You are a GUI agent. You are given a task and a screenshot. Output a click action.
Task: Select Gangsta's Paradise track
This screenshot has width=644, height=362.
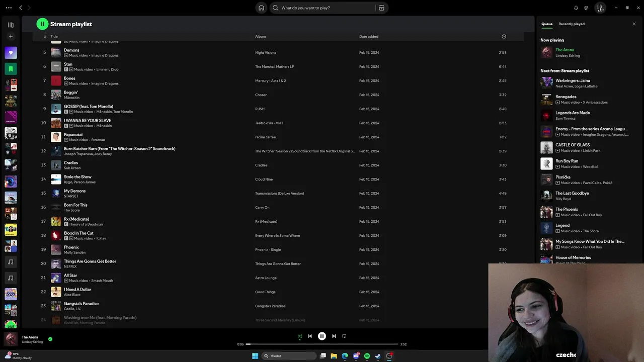(x=81, y=304)
